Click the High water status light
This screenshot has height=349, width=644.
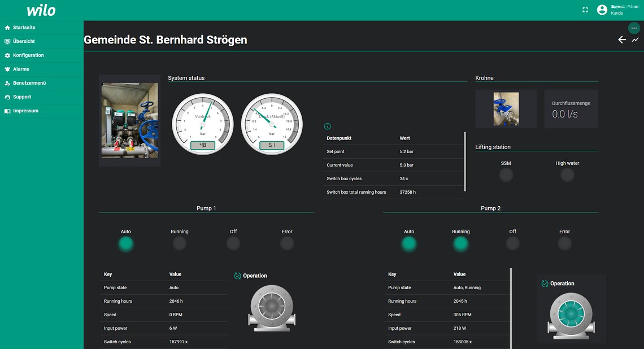[567, 175]
